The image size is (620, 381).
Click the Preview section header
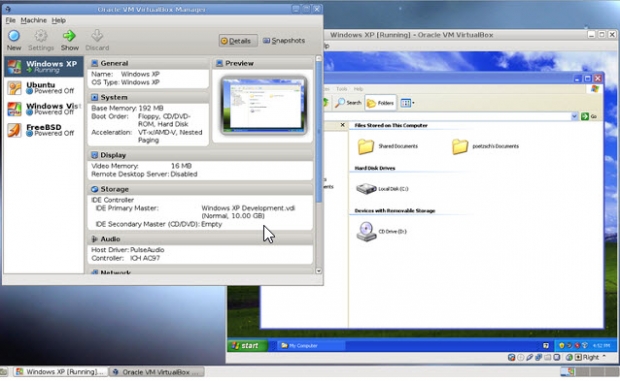pyautogui.click(x=263, y=63)
